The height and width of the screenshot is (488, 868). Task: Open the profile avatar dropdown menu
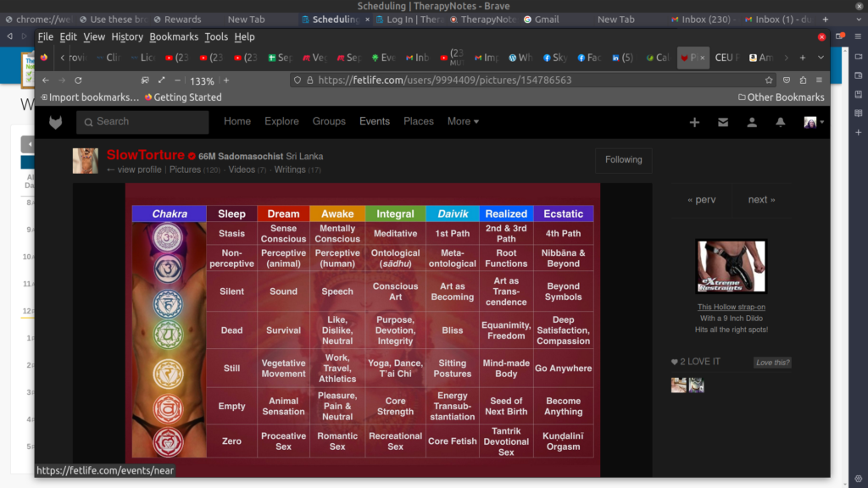pyautogui.click(x=814, y=122)
